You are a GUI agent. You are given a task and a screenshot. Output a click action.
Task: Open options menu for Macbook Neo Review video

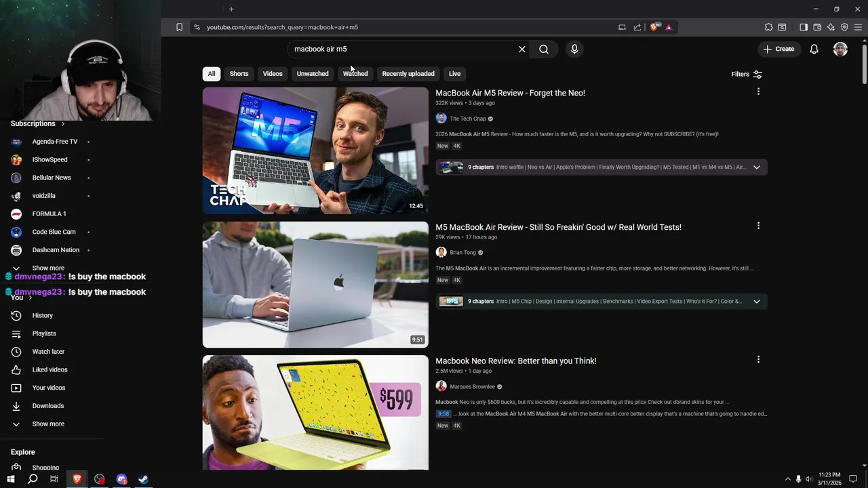(x=758, y=359)
